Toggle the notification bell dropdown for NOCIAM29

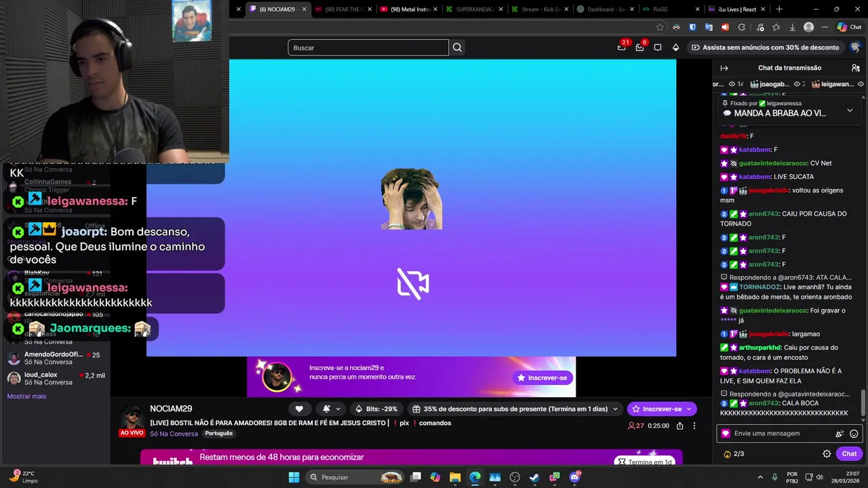point(331,409)
